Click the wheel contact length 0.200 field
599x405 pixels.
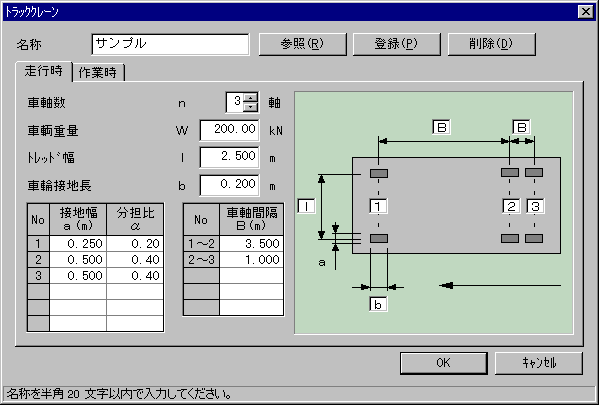pos(229,185)
